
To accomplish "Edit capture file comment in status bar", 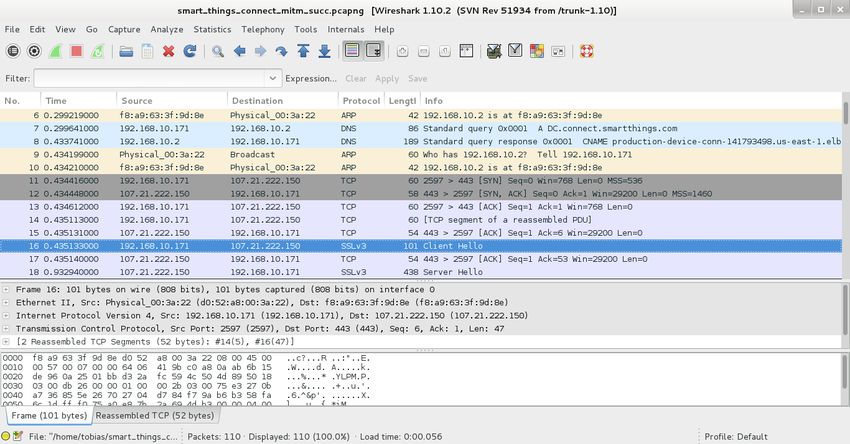I will (x=18, y=436).
